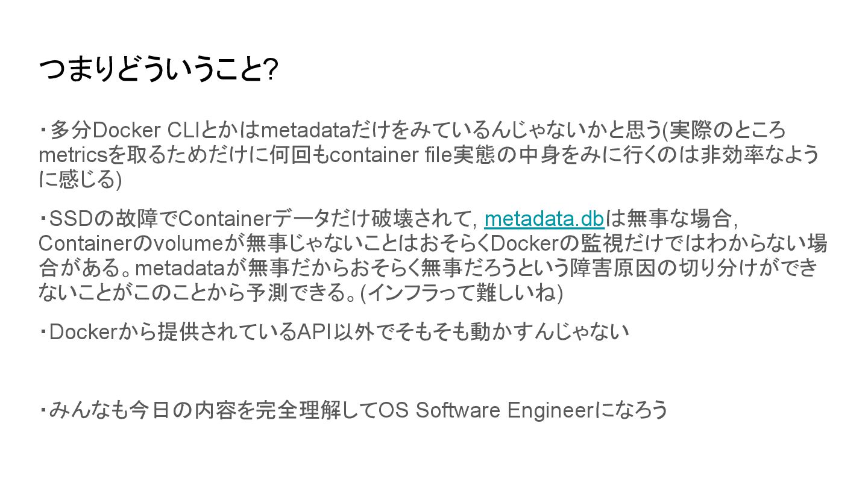Select the second bullet starting with SSDの故障
The width and height of the screenshot is (868, 488).
pos(433,256)
